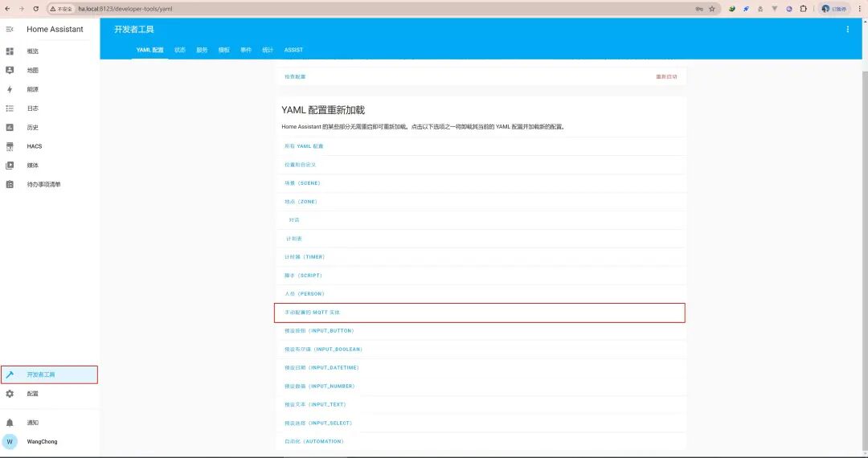
Task: Open the Chrome profile 已暂停 chip
Action: click(x=833, y=9)
